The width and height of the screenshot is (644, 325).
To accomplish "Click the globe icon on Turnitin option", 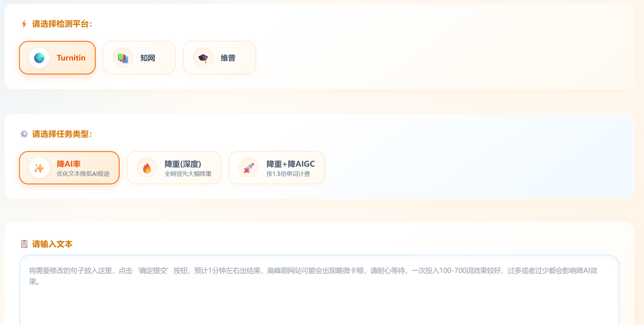I will [39, 58].
